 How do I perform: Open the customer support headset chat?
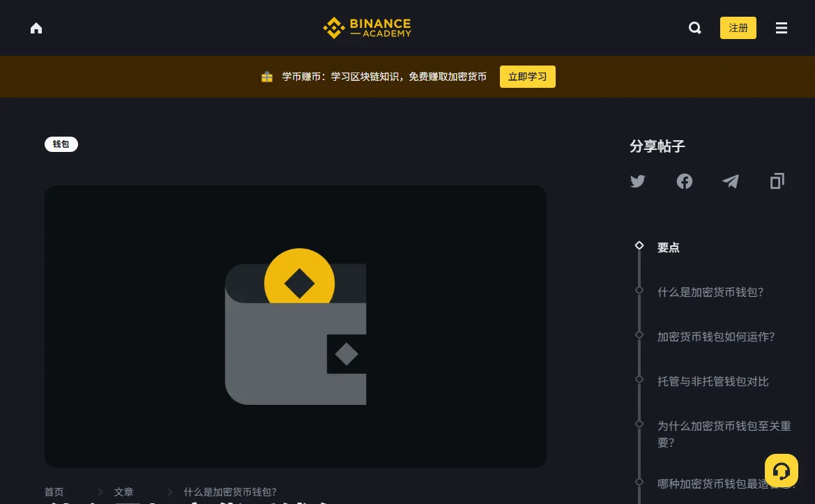(x=782, y=471)
